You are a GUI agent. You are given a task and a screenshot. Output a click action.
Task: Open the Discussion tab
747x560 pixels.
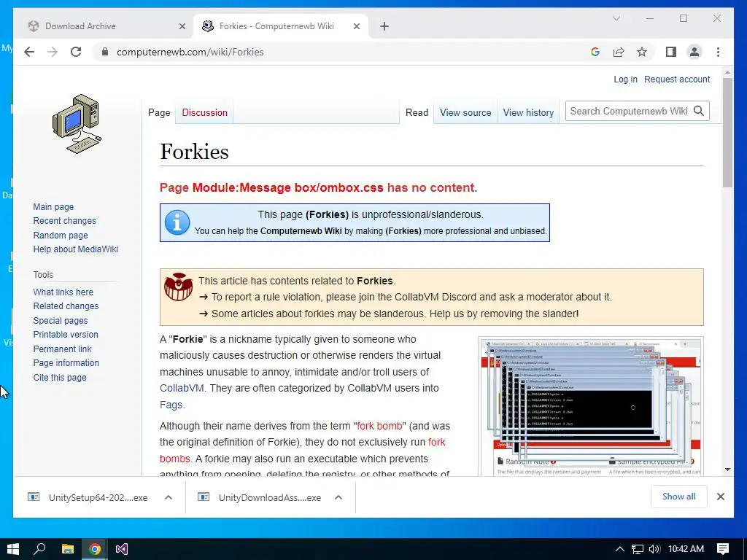coord(204,113)
